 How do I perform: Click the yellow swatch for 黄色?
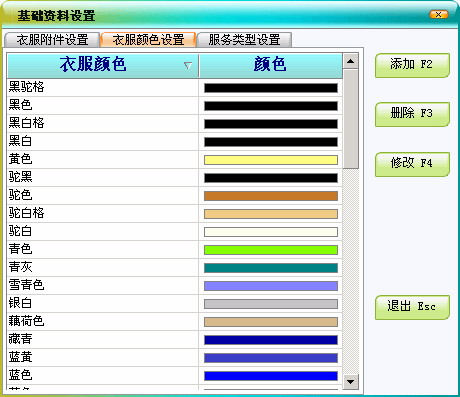(271, 160)
